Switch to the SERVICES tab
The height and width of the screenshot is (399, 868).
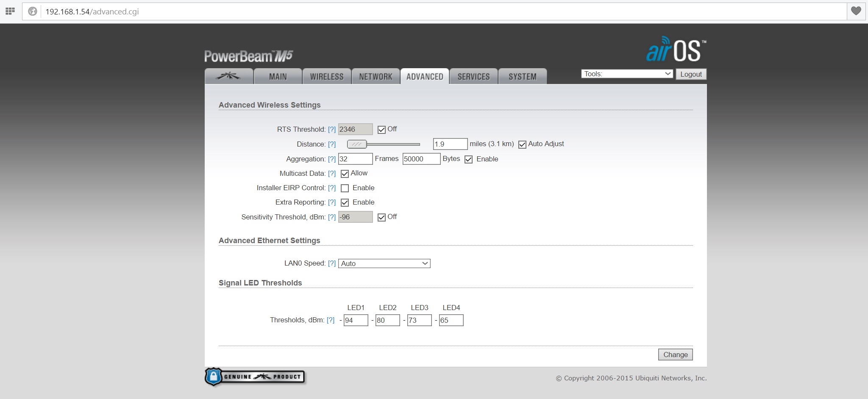tap(474, 76)
